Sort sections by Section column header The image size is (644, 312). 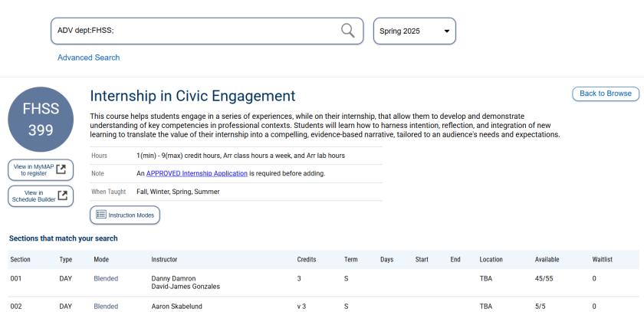tap(21, 260)
